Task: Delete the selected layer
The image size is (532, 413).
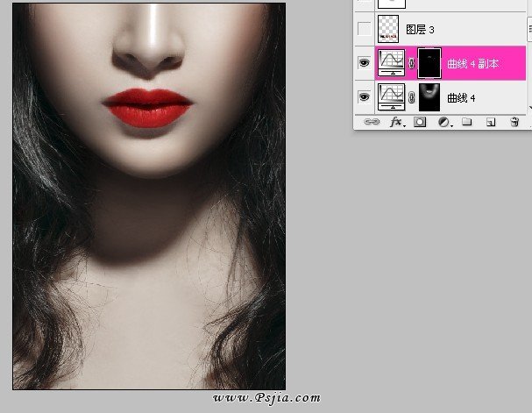Action: (514, 122)
